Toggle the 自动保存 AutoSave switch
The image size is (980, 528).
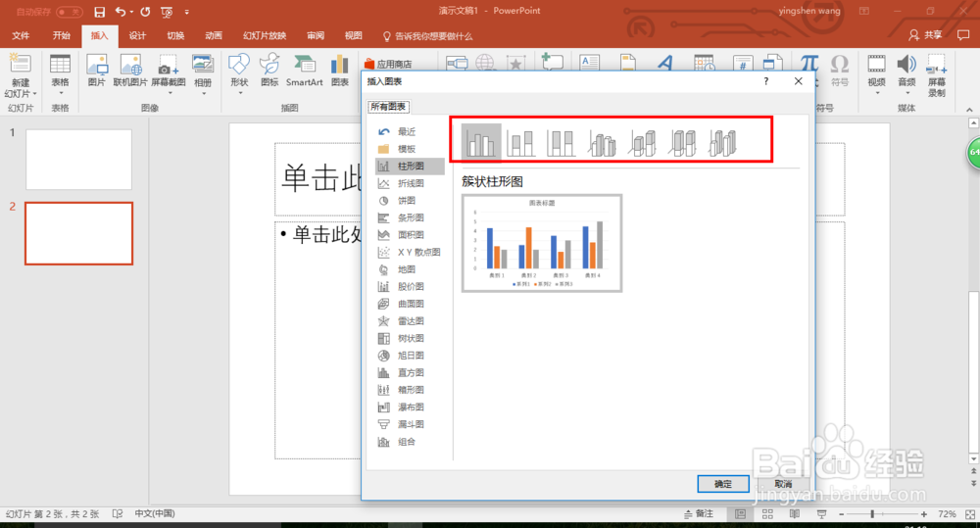pyautogui.click(x=69, y=12)
